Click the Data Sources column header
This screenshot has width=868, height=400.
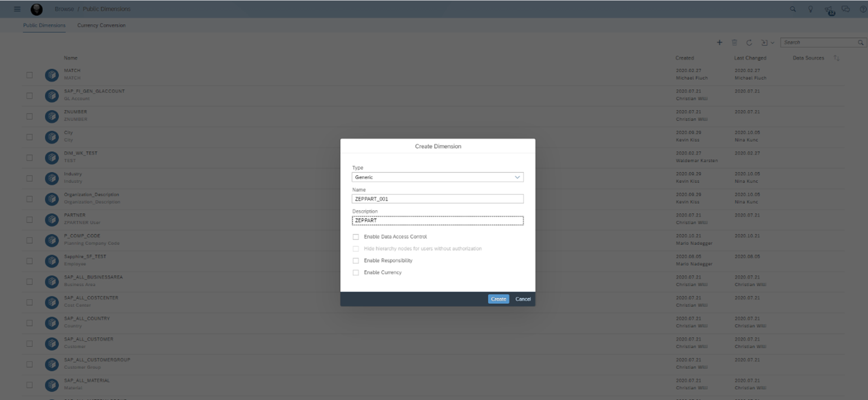(808, 58)
